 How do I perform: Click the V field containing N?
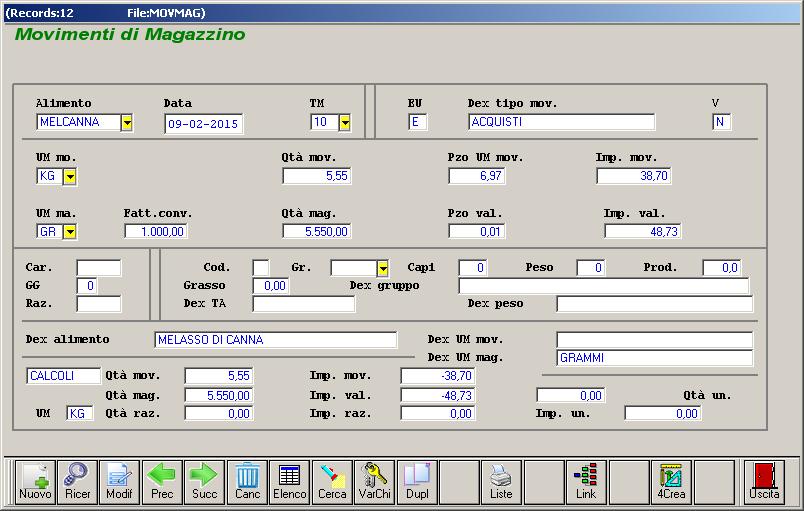[721, 122]
